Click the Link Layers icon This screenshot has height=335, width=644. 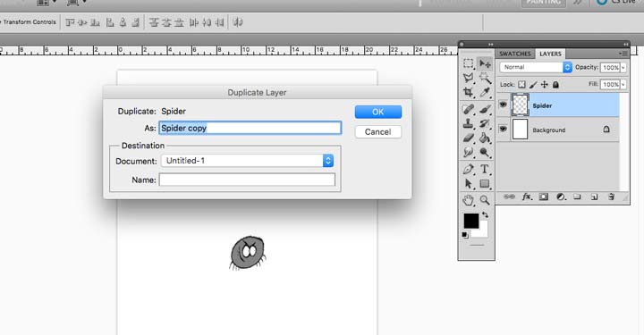pos(509,197)
